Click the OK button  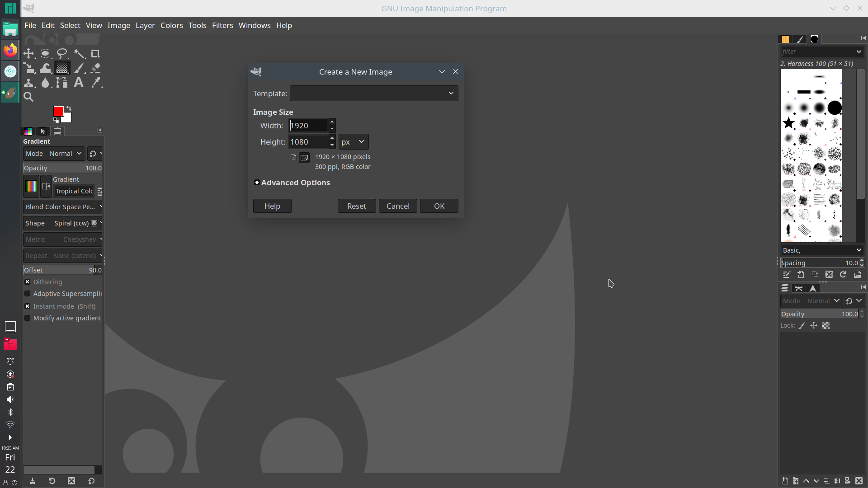(439, 206)
